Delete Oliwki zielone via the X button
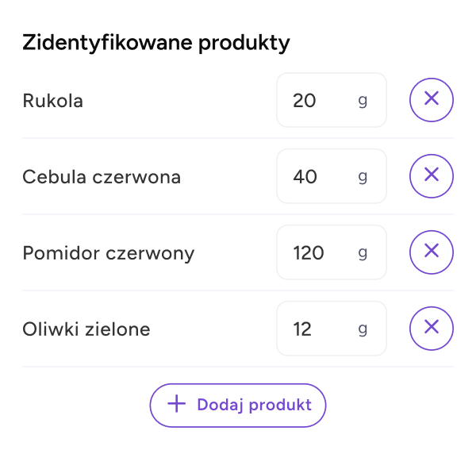 432,329
